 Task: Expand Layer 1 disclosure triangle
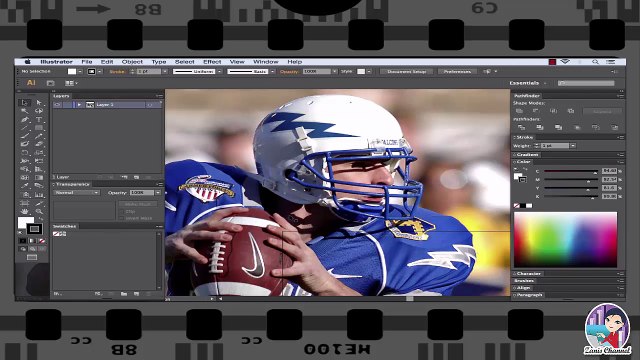(x=79, y=105)
